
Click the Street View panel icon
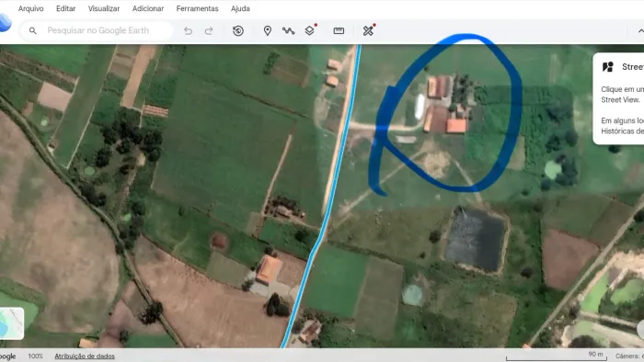608,67
